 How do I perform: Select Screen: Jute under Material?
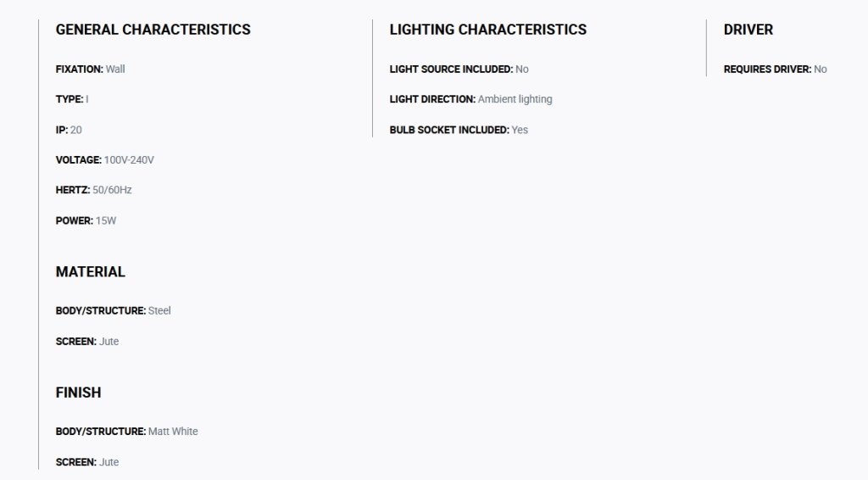pos(87,342)
